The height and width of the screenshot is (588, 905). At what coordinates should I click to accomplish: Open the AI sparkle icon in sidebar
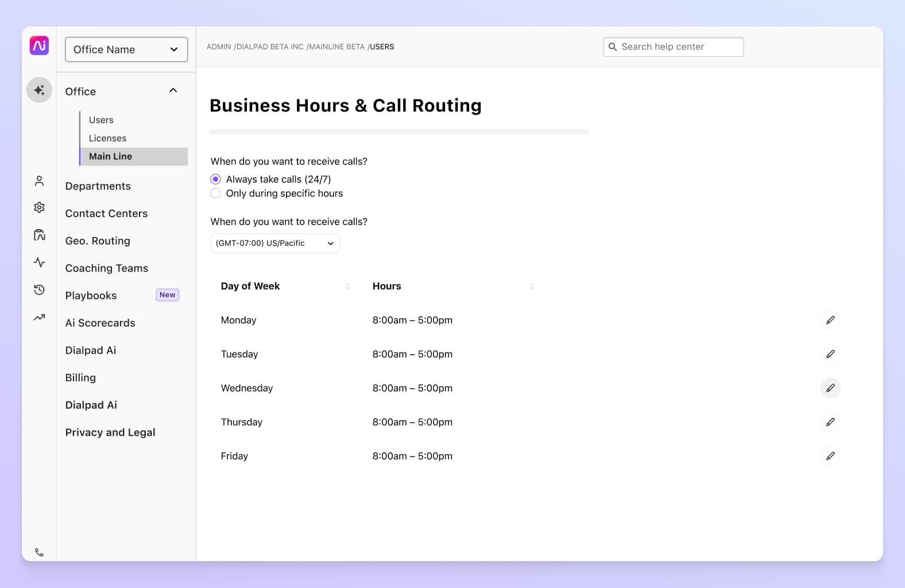click(x=39, y=90)
